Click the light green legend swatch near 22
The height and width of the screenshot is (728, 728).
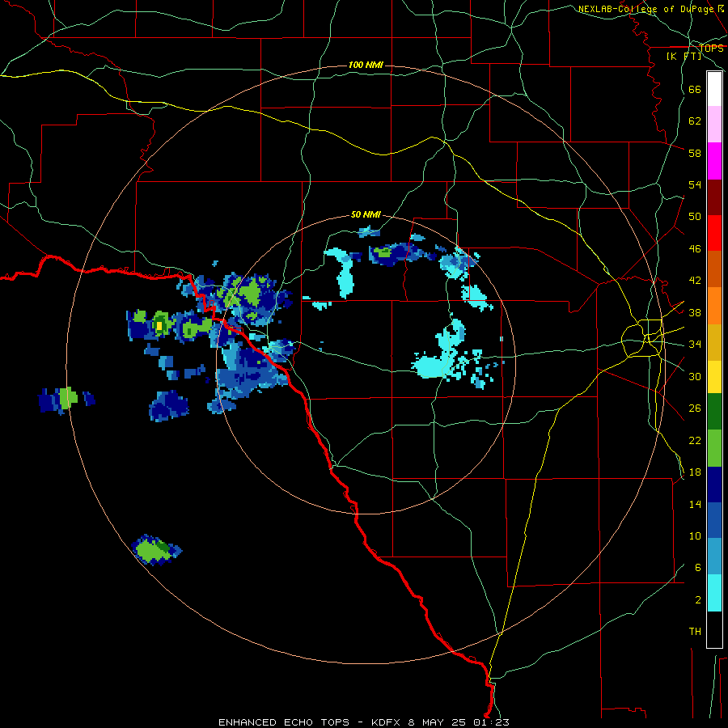point(714,448)
